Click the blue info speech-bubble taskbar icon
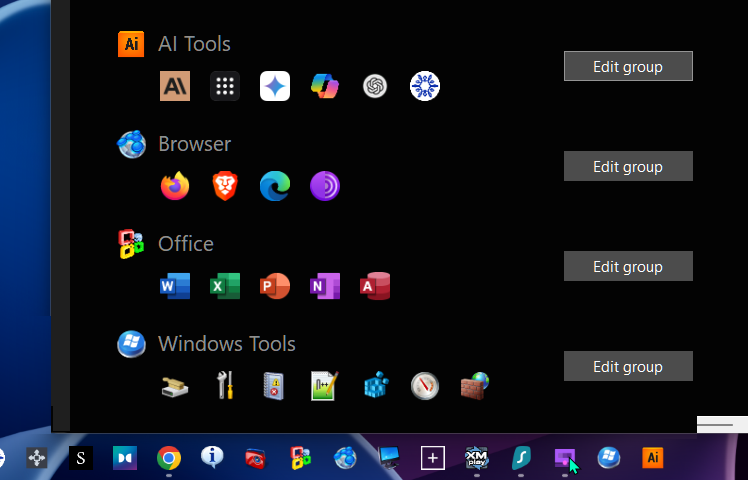This screenshot has height=480, width=748. coord(212,457)
